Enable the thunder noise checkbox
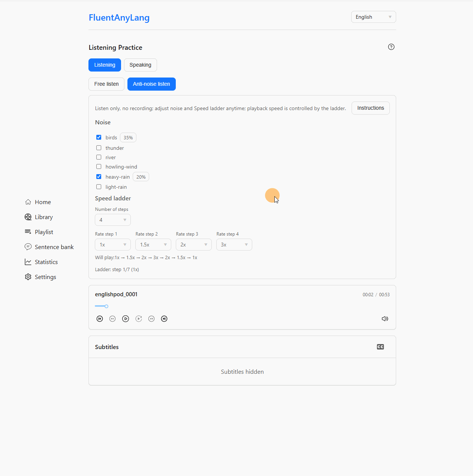Image resolution: width=473 pixels, height=476 pixels. pyautogui.click(x=99, y=148)
